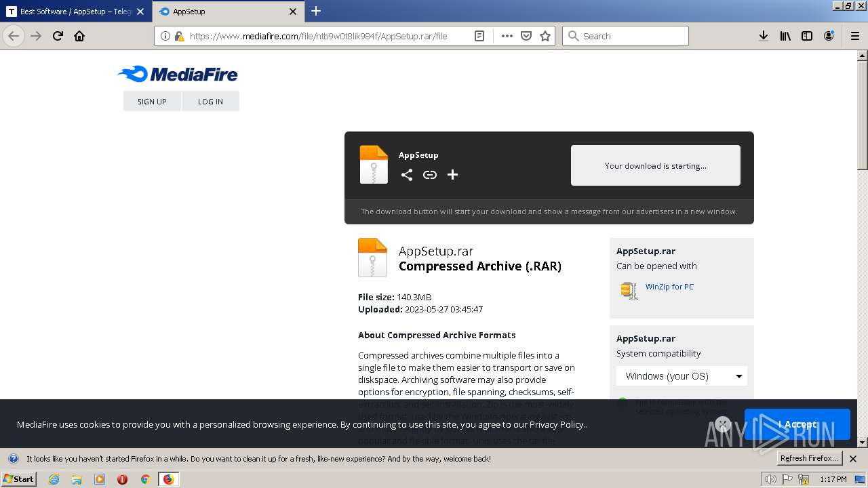The image size is (868, 488).
Task: Save page to Pocket icon
Action: click(x=526, y=36)
